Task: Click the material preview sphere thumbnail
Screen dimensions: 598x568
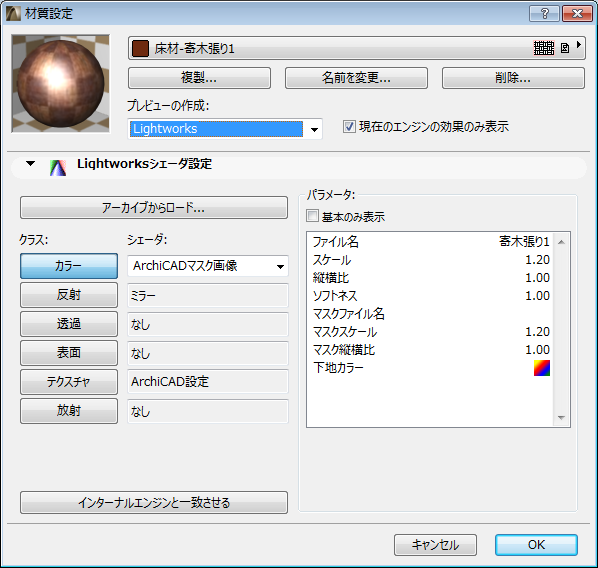Action: point(60,84)
